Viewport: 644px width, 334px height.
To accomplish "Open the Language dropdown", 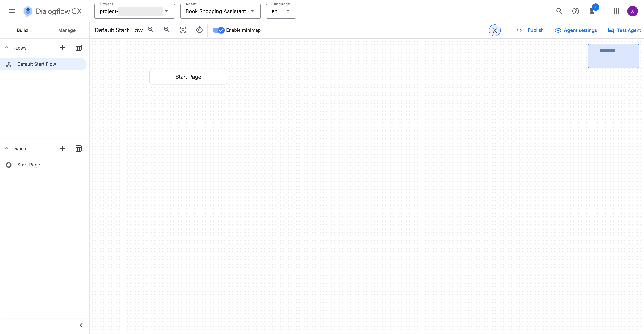I will [281, 11].
